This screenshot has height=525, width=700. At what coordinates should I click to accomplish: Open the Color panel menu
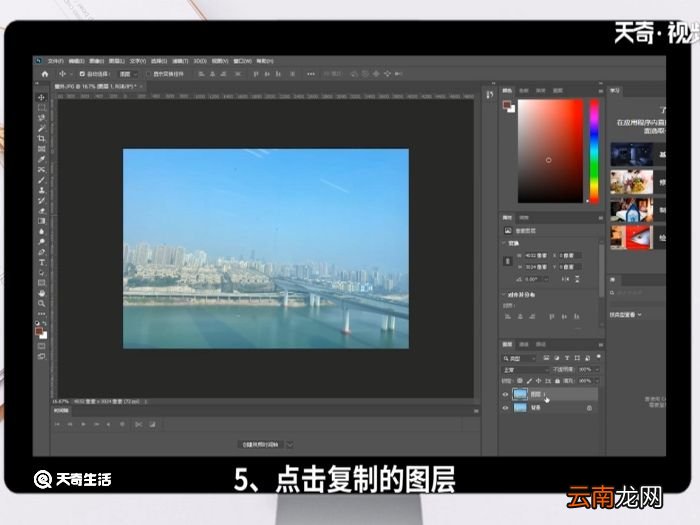pos(600,91)
